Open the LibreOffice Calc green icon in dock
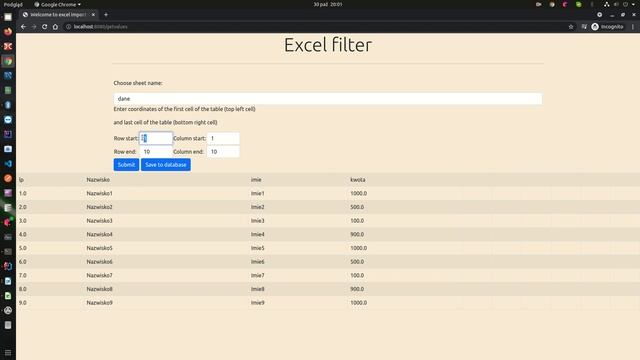640x360 pixels. [x=8, y=296]
